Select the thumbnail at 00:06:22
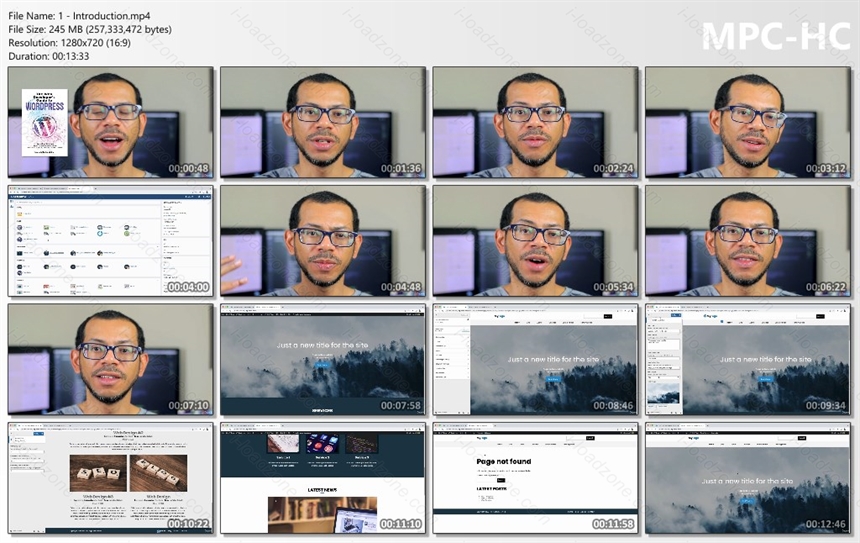Screen dimensions: 860x543 click(748, 241)
